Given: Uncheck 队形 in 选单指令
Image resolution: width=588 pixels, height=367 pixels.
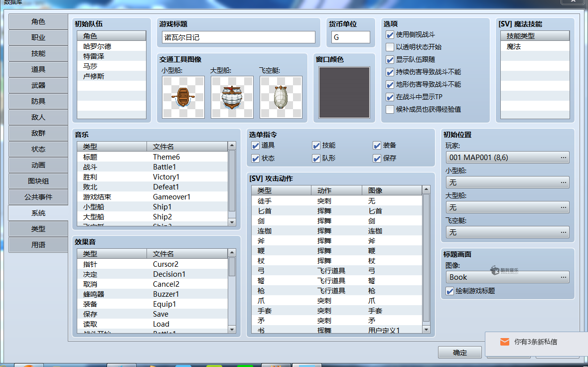Looking at the screenshot, I should [x=316, y=159].
